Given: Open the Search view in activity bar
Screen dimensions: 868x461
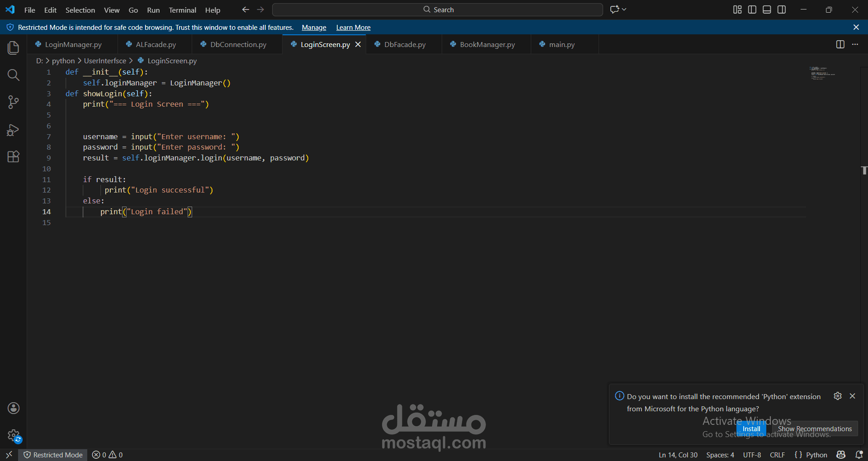Looking at the screenshot, I should point(14,75).
